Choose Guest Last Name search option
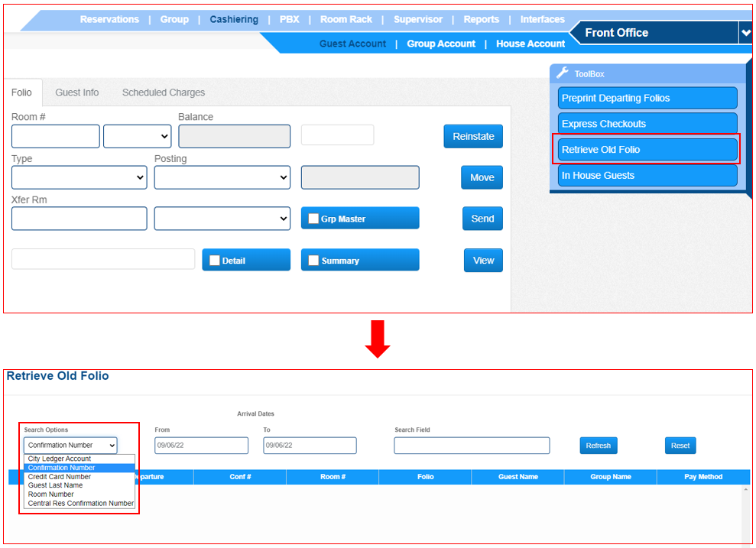The image size is (756, 548). pos(56,485)
